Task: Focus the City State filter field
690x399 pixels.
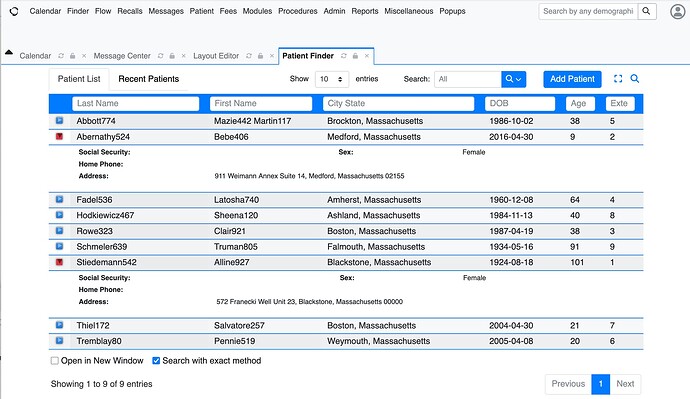Action: pyautogui.click(x=398, y=103)
